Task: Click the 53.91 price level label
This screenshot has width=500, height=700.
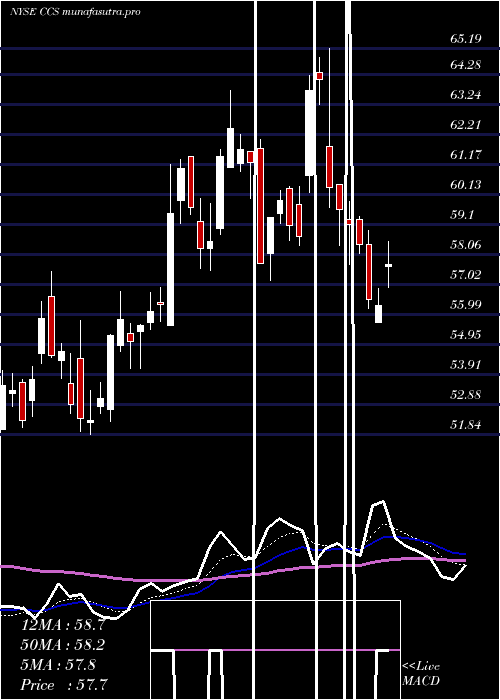Action: click(x=466, y=365)
